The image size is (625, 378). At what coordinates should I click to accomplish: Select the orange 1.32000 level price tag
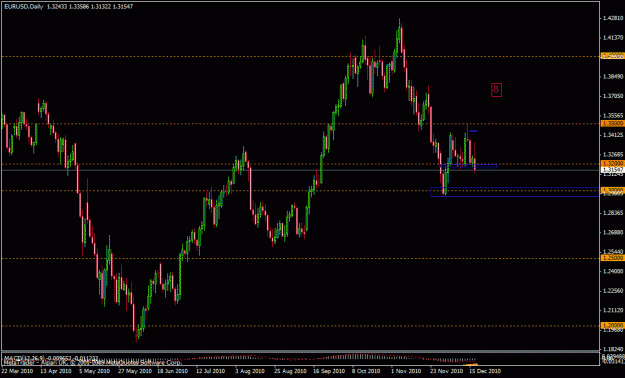click(612, 164)
